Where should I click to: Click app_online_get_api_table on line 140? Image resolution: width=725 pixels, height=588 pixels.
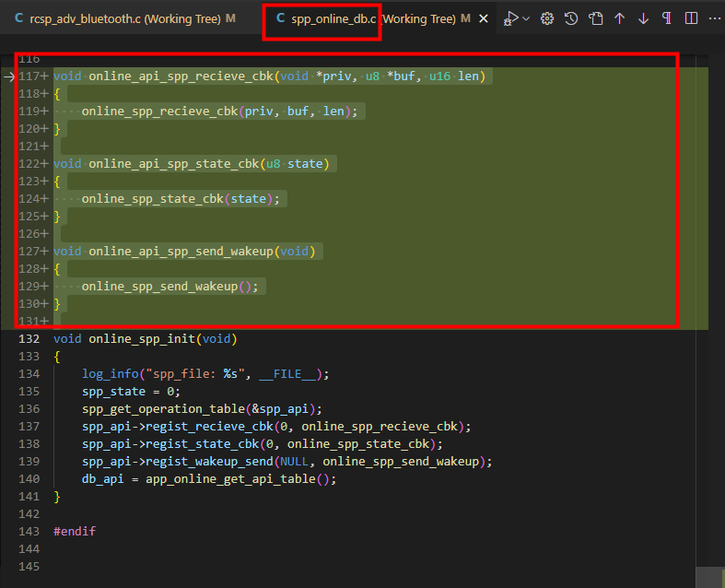[230, 479]
